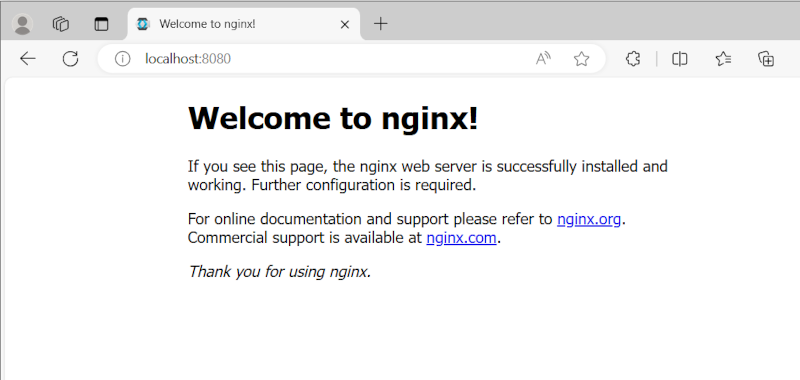Follow the nginx.com link
This screenshot has width=800, height=380.
(x=461, y=238)
